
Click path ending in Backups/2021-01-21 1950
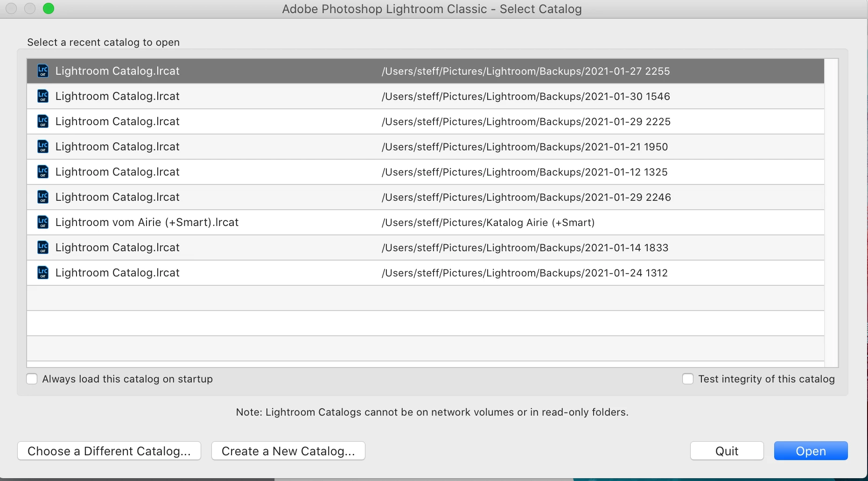click(525, 147)
